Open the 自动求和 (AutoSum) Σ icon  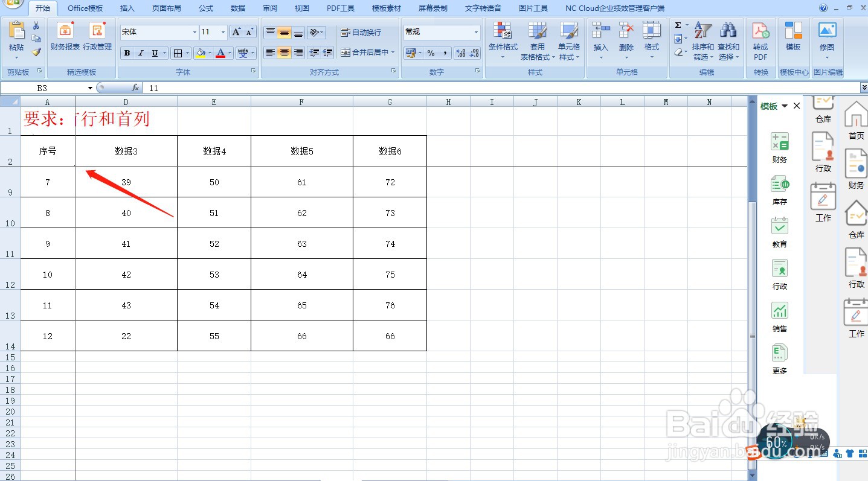[678, 25]
